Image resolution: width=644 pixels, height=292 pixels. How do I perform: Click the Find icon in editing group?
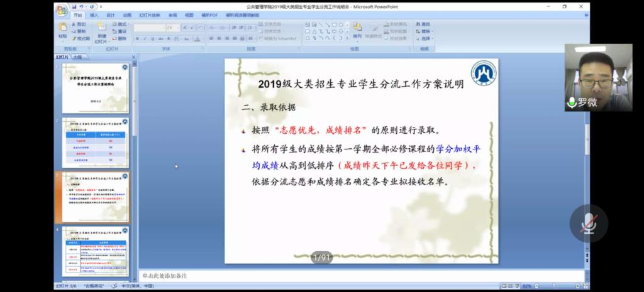423,24
